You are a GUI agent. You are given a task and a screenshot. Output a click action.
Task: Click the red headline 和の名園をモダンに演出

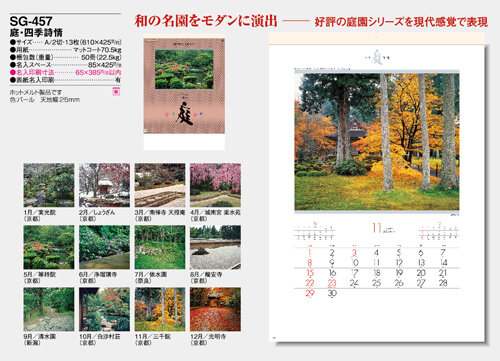click(x=206, y=21)
